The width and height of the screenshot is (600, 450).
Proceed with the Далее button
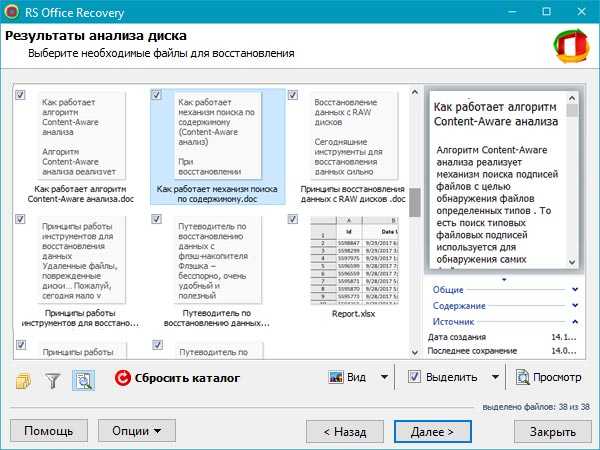coord(433,432)
